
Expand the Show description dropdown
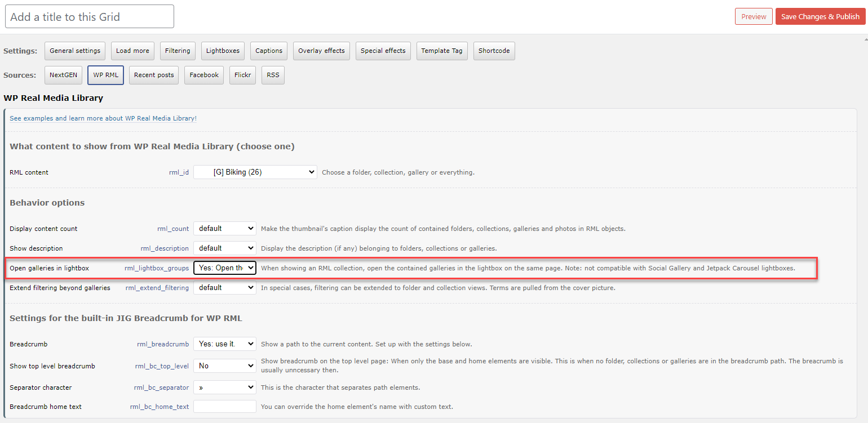click(x=225, y=248)
